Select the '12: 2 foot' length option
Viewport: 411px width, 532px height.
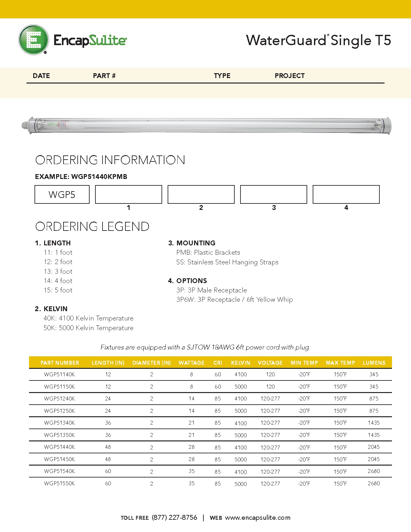pos(58,262)
